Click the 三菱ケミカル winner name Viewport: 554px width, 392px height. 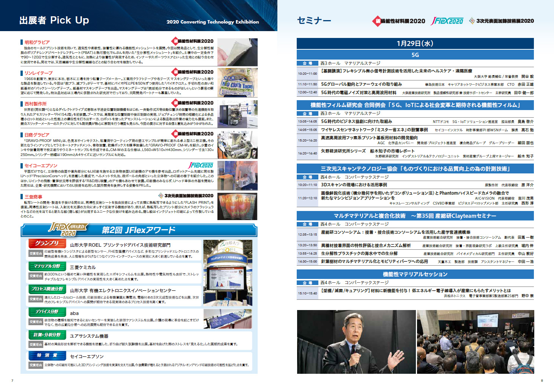(83, 268)
